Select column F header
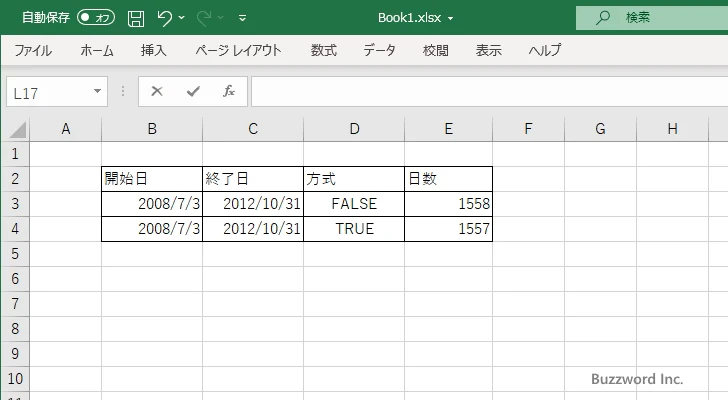 [528, 129]
